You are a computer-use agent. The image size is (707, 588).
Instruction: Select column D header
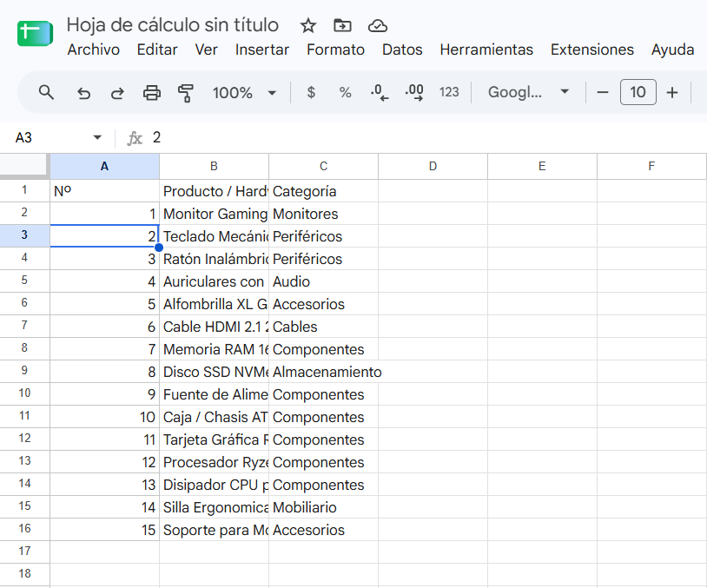pos(433,167)
